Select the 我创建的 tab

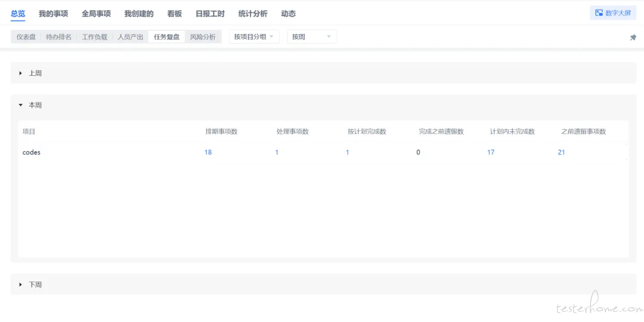coord(139,14)
